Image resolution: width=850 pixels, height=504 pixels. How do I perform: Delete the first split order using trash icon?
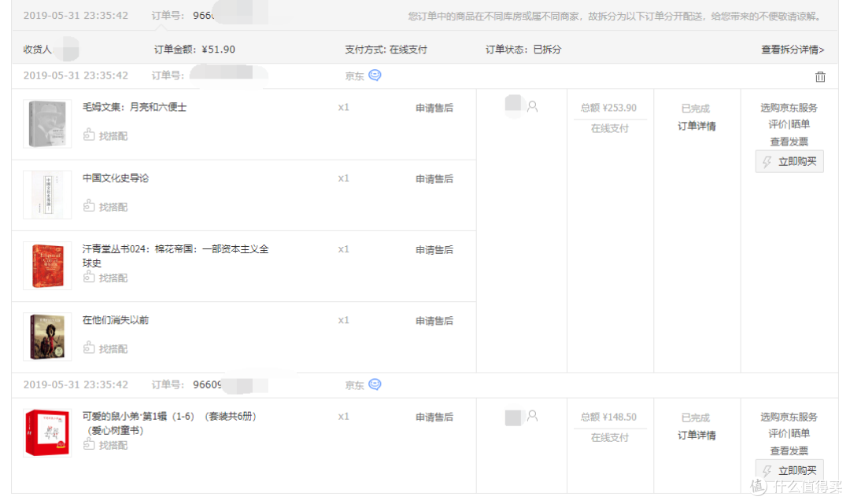(x=820, y=76)
